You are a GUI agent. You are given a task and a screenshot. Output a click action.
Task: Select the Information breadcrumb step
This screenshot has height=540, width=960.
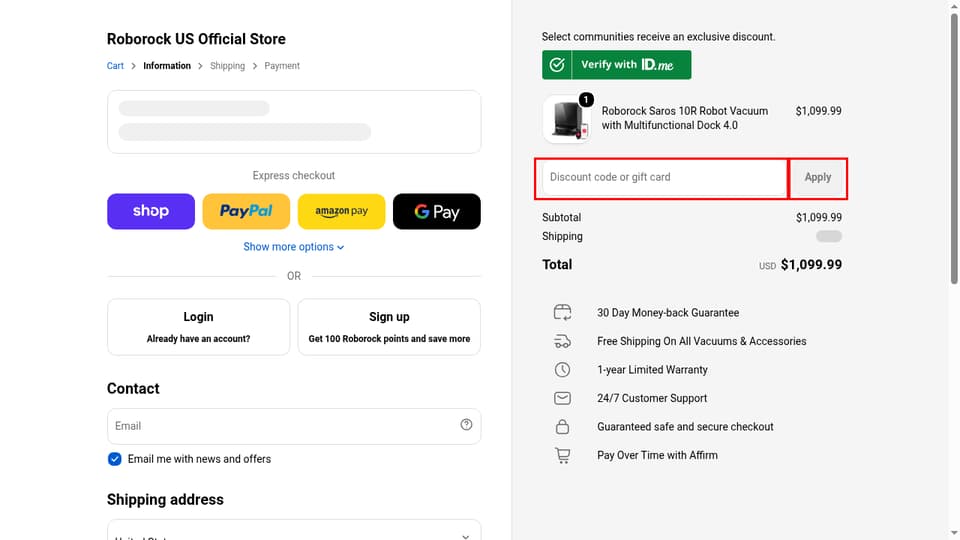coord(167,66)
